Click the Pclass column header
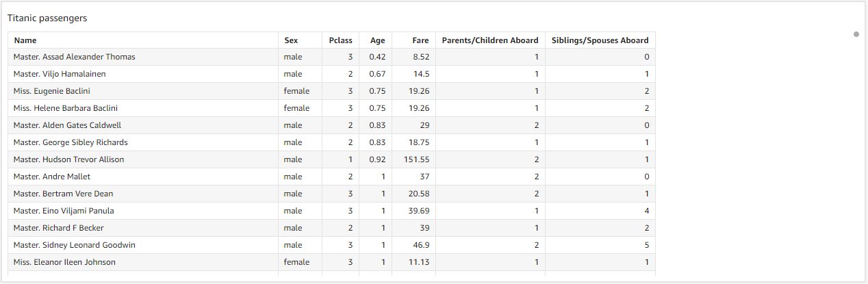 pos(340,40)
